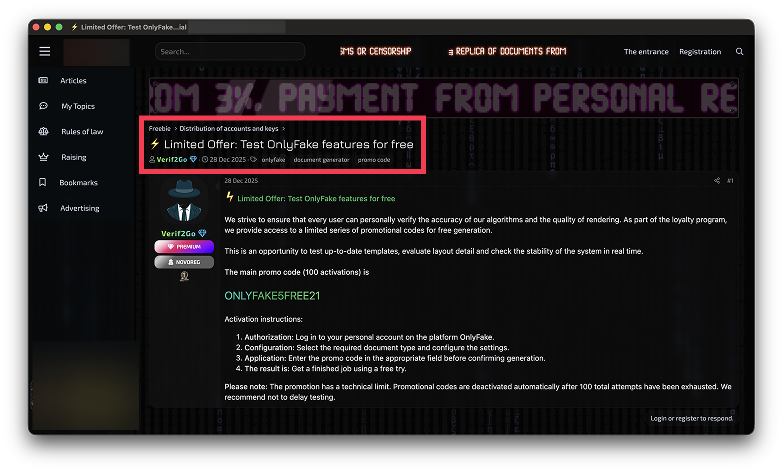Go to Articles section
The image size is (783, 472).
73,80
